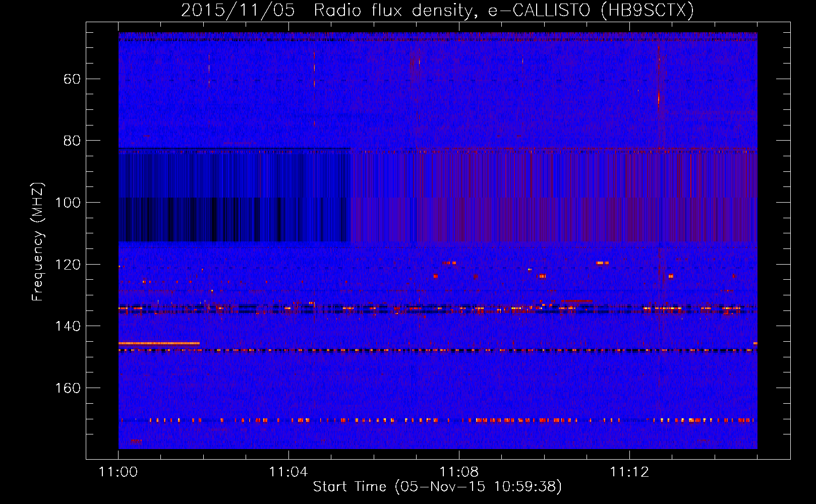Select the 'Frequency (MHZ)' axis label

[x=38, y=241]
